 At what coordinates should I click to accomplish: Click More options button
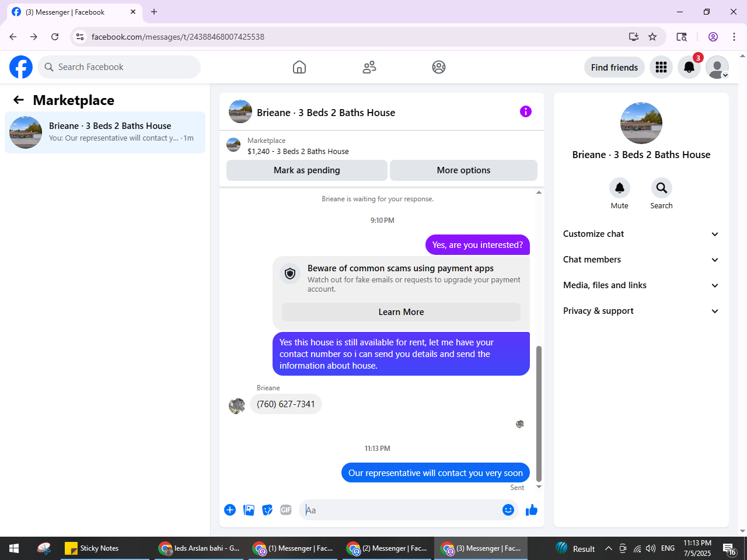(x=463, y=170)
